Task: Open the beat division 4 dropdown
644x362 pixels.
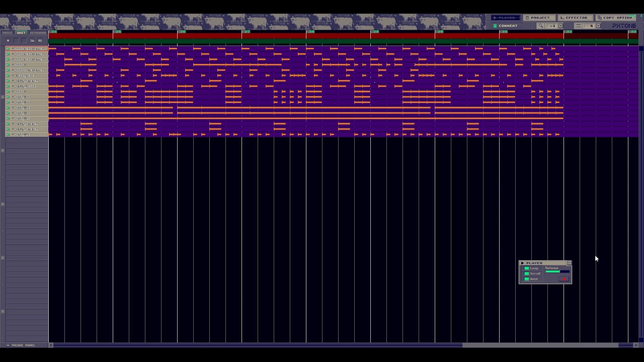Action: point(598,26)
